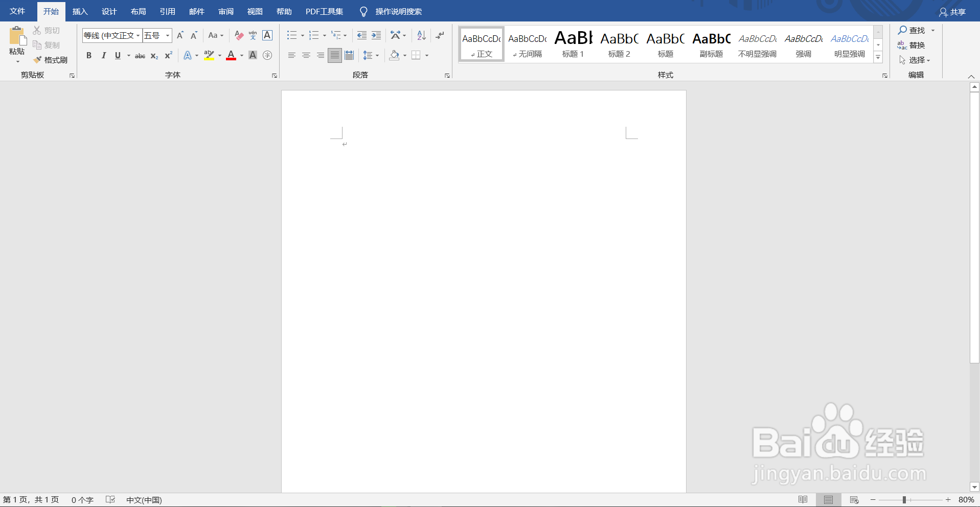Switch to Read Mode view in status bar
Image resolution: width=980 pixels, height=507 pixels.
point(803,500)
